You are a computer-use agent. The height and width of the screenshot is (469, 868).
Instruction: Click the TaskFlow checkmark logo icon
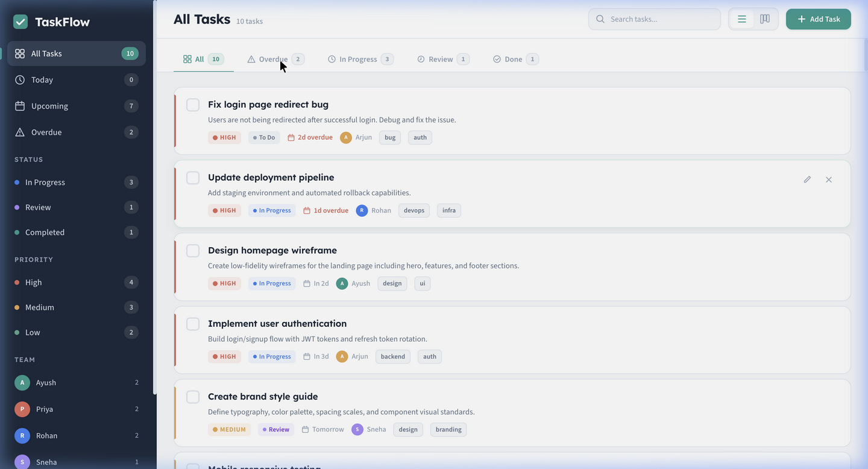click(20, 22)
